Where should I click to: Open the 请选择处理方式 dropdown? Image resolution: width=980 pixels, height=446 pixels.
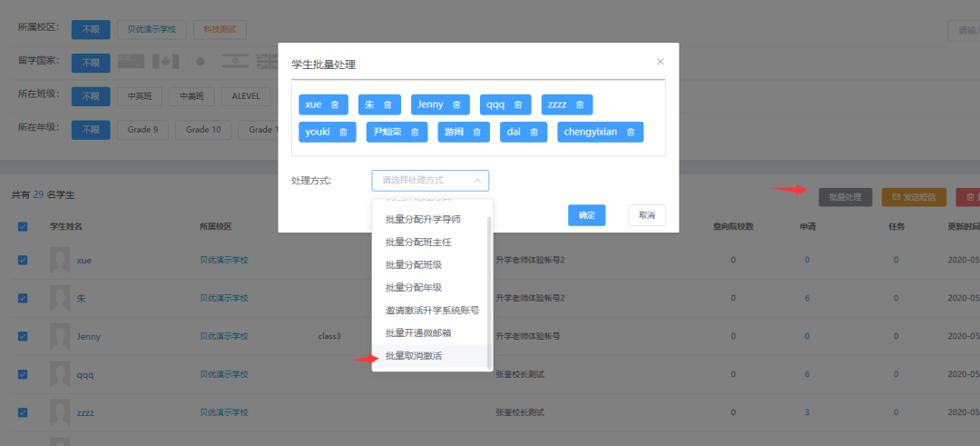coord(430,181)
